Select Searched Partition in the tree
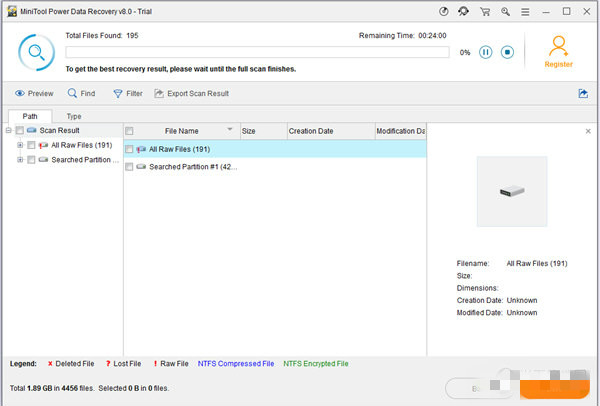The width and height of the screenshot is (600, 406). 85,160
